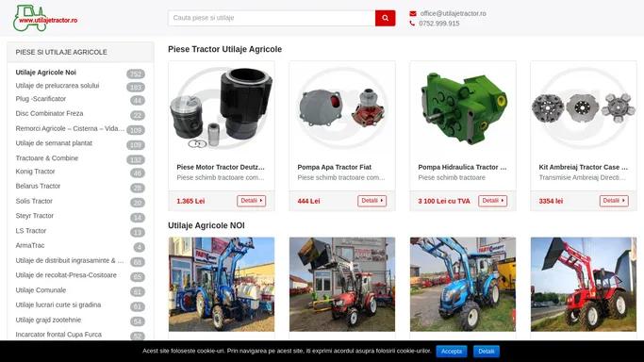Select Solis Tractor in sidebar
This screenshot has width=644, height=362.
[34, 201]
